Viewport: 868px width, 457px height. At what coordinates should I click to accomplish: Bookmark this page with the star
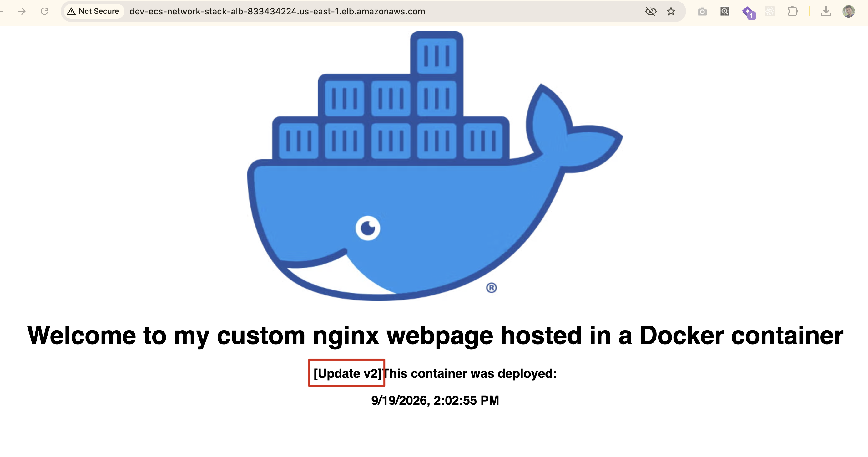(x=671, y=12)
